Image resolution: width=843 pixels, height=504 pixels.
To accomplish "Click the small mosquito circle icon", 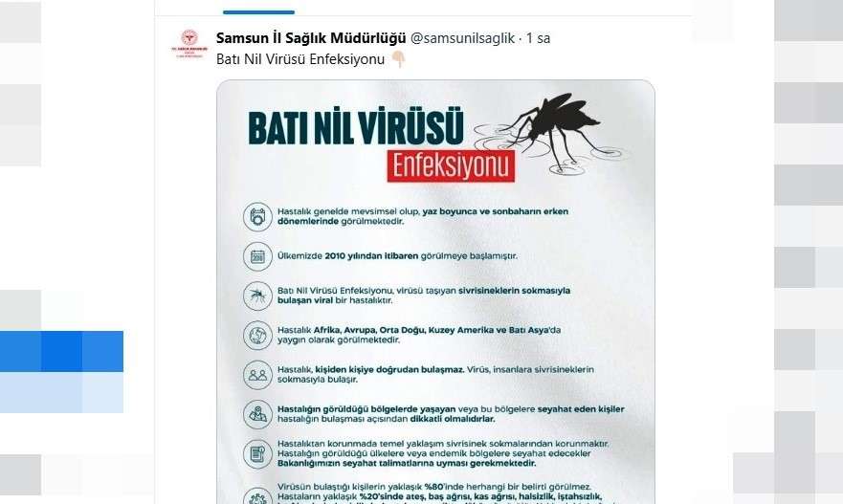I will (257, 296).
